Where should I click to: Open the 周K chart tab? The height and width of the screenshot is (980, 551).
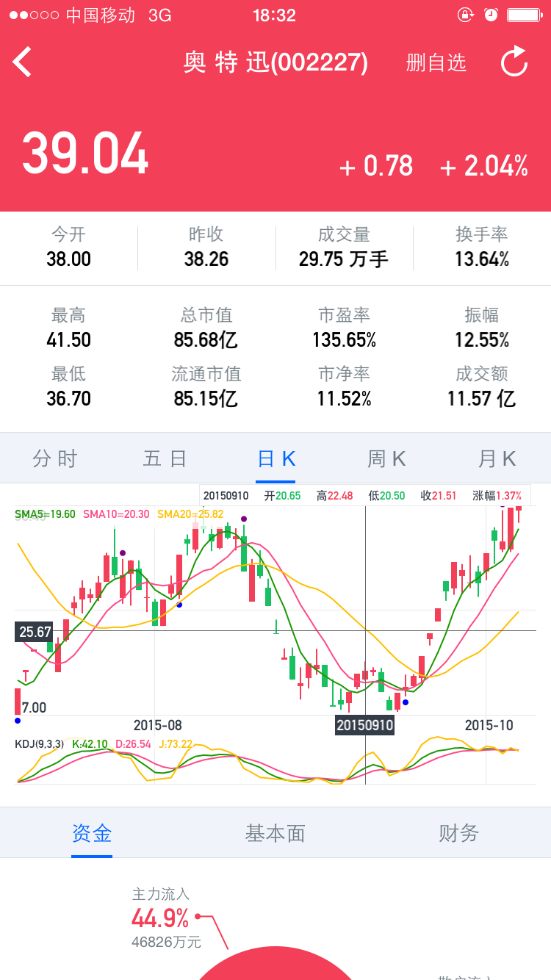(x=386, y=459)
